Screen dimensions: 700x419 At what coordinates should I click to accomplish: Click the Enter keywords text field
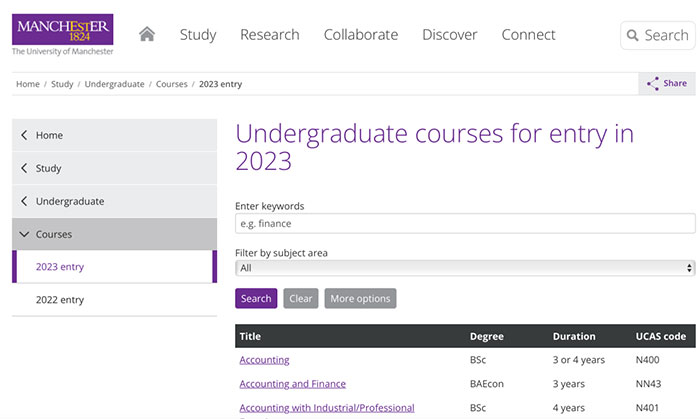465,224
